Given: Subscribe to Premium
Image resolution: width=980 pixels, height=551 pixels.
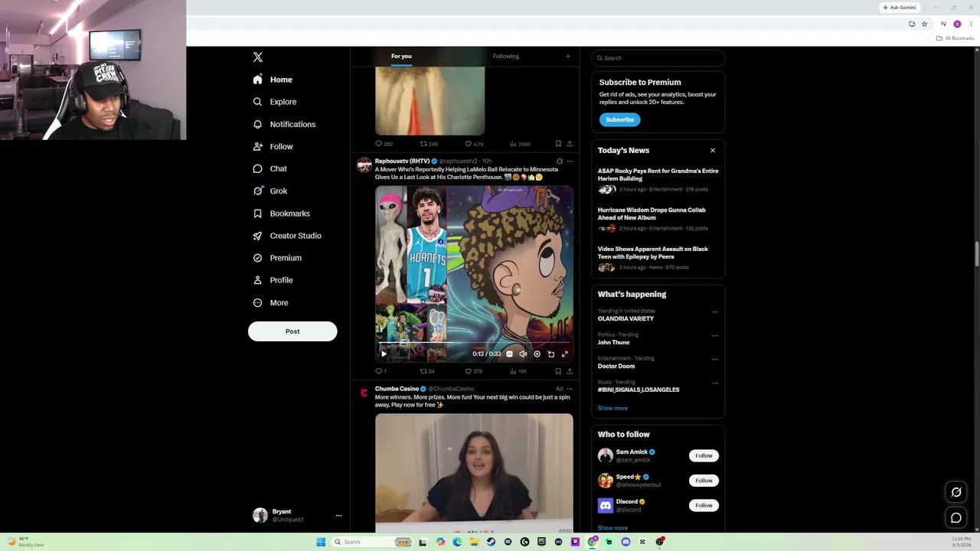Looking at the screenshot, I should (620, 120).
